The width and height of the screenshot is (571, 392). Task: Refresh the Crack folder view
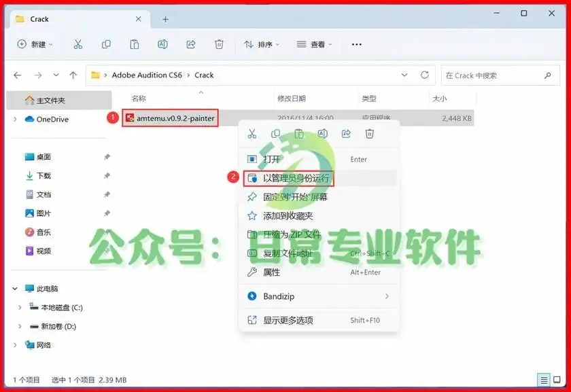coord(425,75)
